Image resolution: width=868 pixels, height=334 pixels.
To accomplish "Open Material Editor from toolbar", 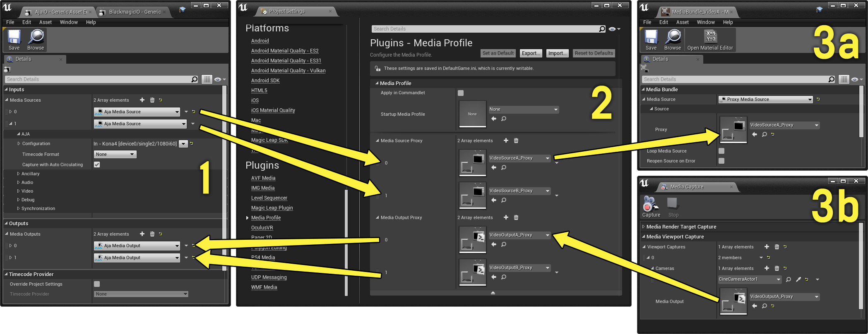I will tap(710, 40).
